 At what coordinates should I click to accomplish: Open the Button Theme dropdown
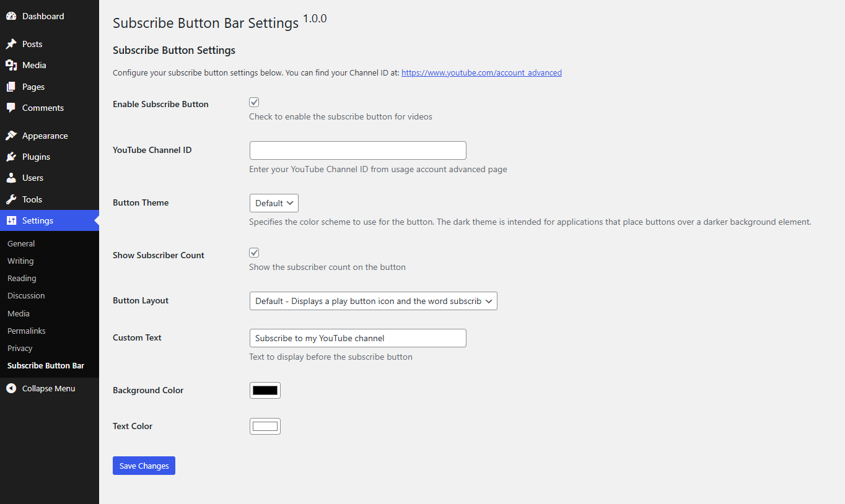pyautogui.click(x=274, y=203)
